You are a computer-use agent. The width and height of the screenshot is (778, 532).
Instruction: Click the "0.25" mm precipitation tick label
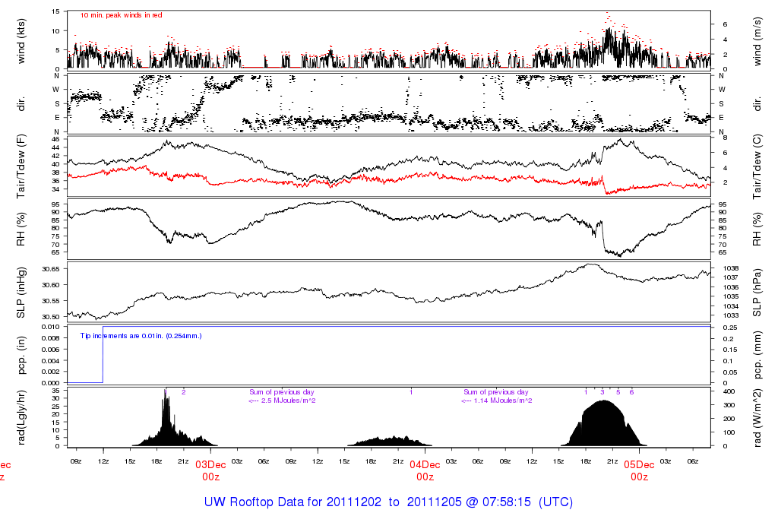[729, 328]
